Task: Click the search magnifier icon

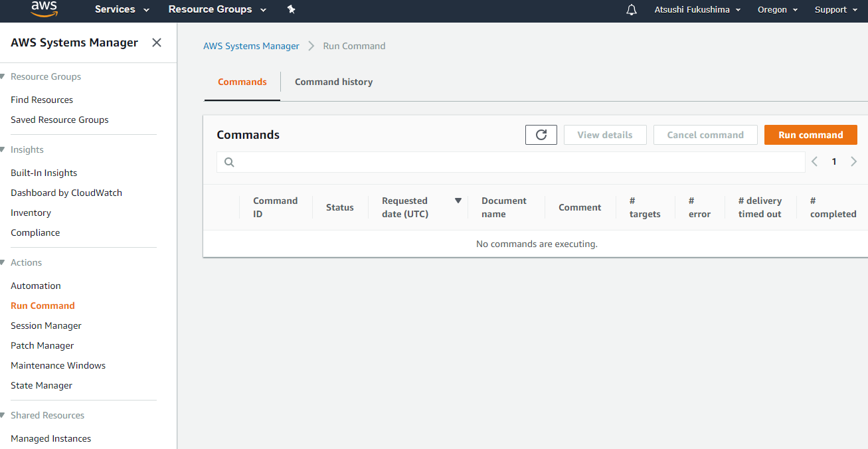Action: 229,162
